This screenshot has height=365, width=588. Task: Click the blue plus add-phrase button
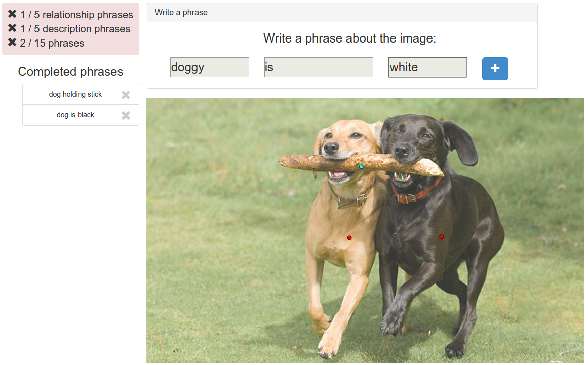coord(495,68)
